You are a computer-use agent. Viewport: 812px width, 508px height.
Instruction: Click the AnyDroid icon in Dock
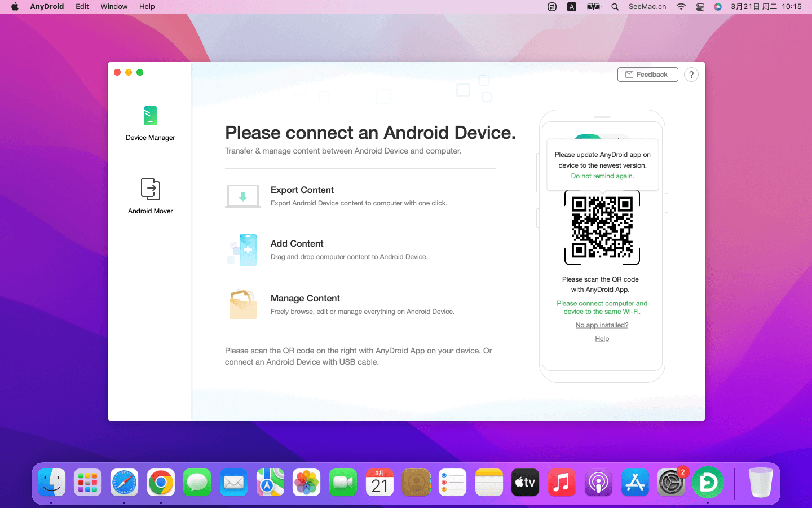708,483
